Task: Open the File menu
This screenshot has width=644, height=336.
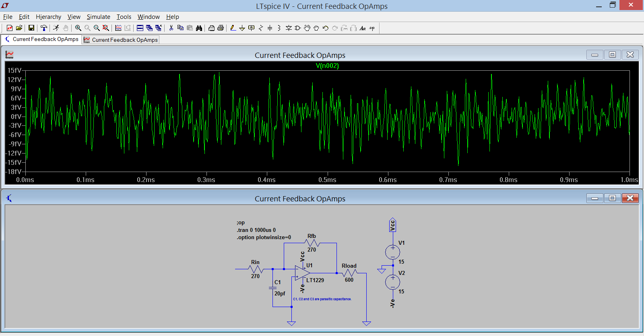Action: pos(8,17)
